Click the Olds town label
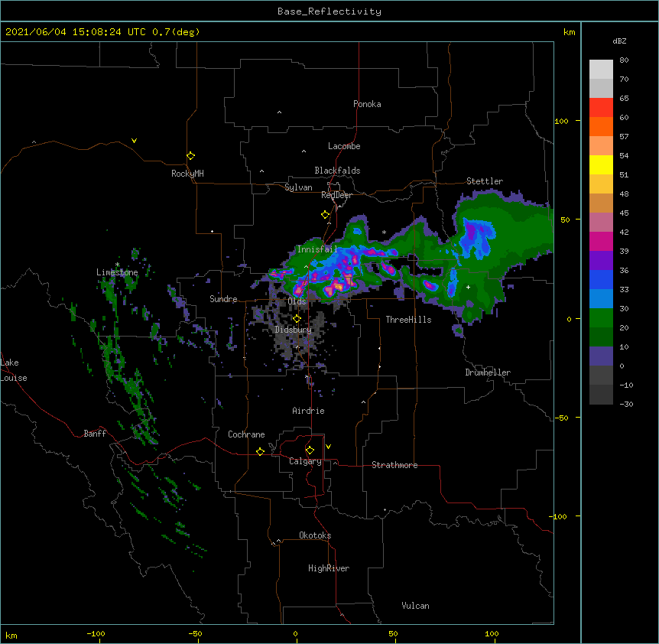Image resolution: width=659 pixels, height=644 pixels. (297, 301)
